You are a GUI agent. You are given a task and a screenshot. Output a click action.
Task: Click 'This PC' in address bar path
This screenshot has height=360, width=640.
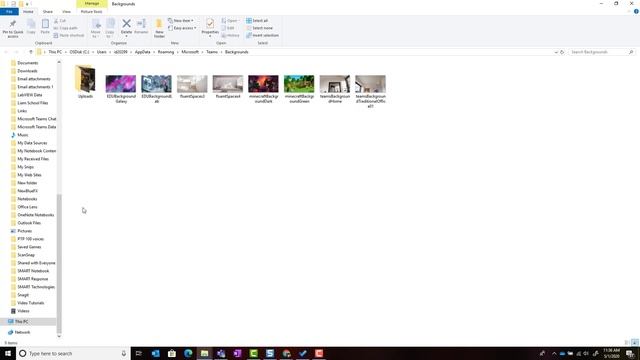click(x=55, y=52)
